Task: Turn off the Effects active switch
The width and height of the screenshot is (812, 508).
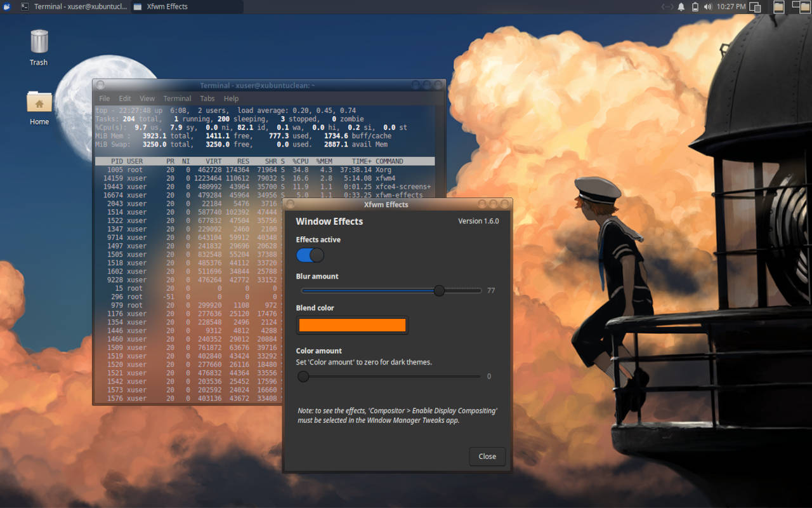Action: pos(310,255)
